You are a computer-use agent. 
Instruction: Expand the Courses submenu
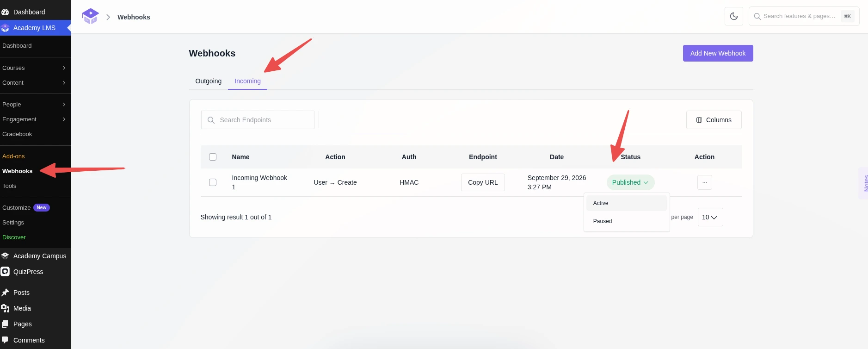click(x=64, y=68)
